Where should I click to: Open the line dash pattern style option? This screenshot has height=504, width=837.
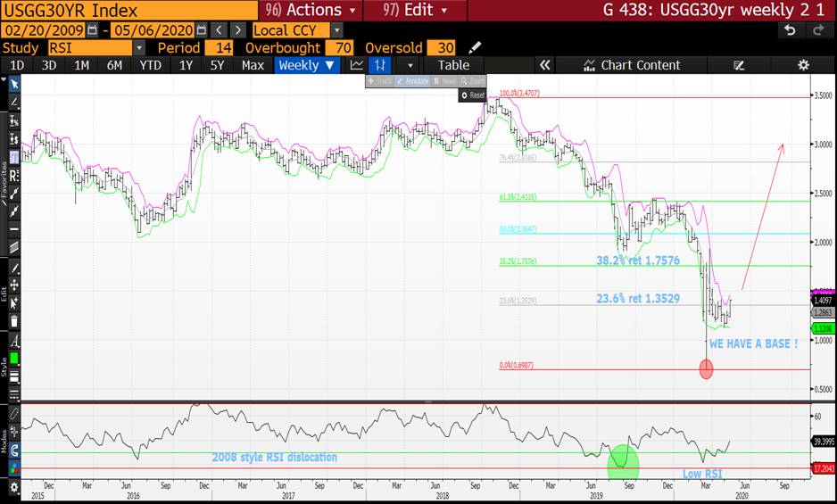click(x=14, y=395)
